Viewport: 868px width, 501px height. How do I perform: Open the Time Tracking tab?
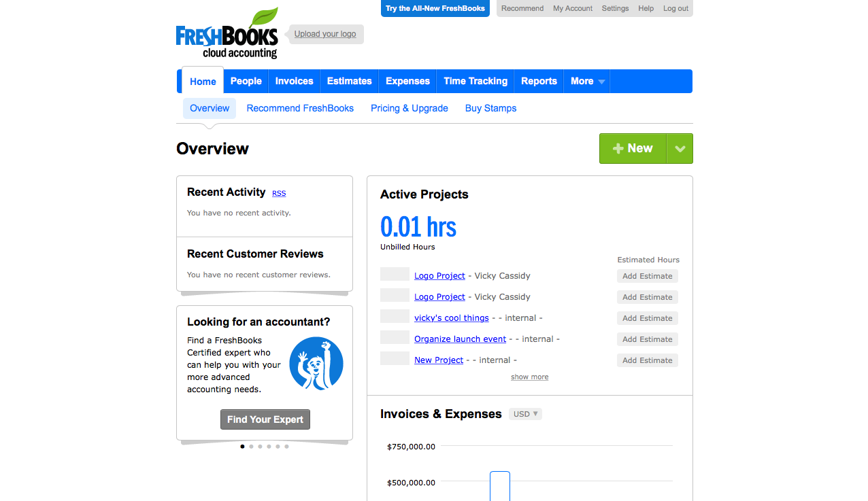(x=475, y=81)
